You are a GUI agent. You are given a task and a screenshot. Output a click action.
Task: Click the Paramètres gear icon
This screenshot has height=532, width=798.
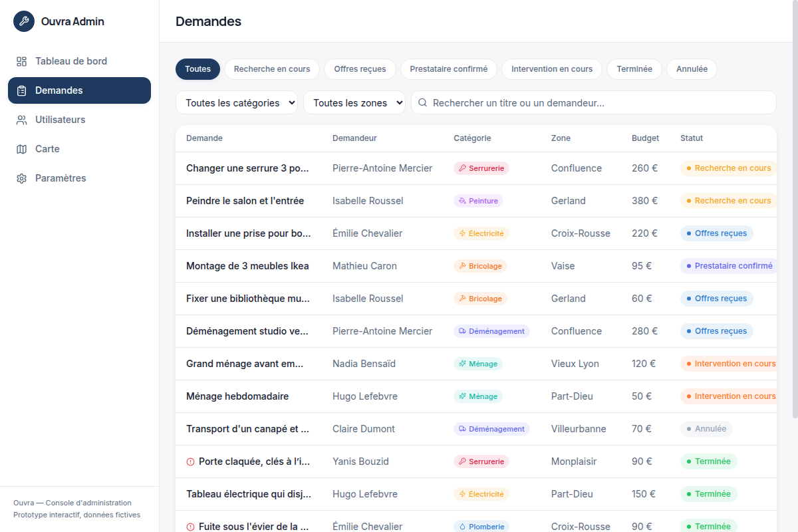tap(22, 178)
